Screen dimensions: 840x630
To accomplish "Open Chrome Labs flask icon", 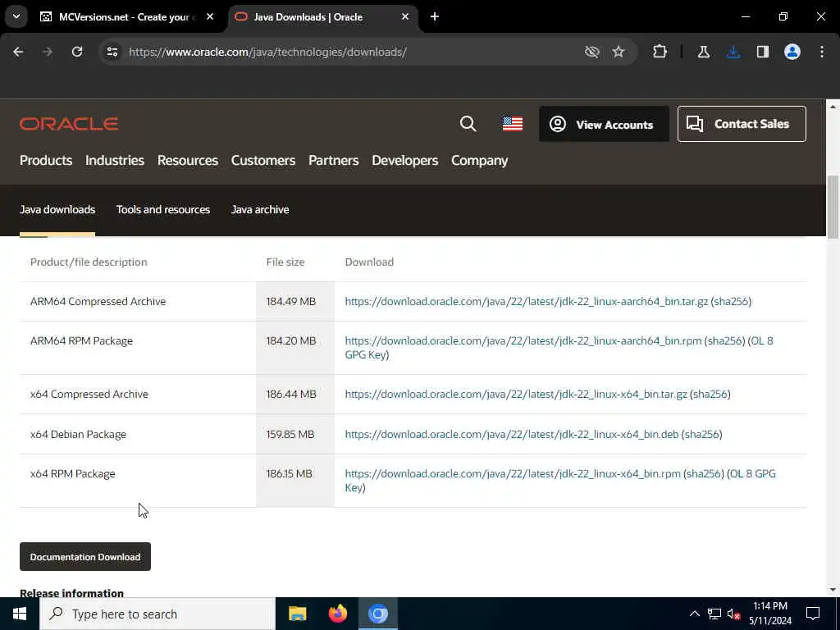I will point(703,52).
